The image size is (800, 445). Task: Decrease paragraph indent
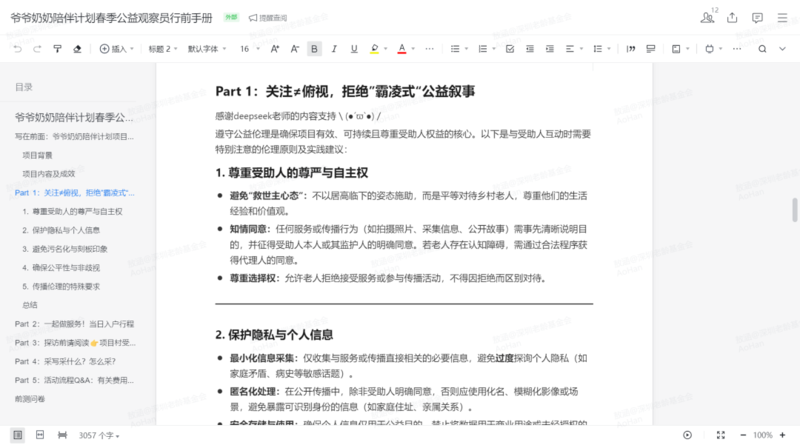pos(530,49)
